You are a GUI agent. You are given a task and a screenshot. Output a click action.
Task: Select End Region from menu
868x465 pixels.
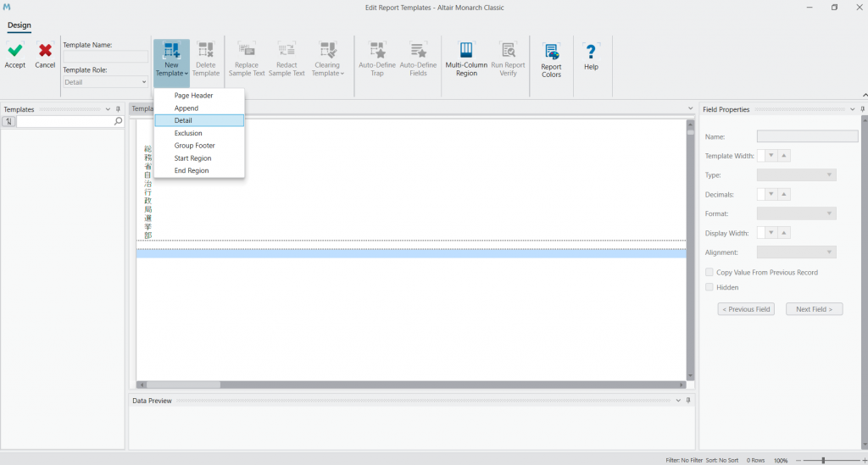[x=199, y=170]
